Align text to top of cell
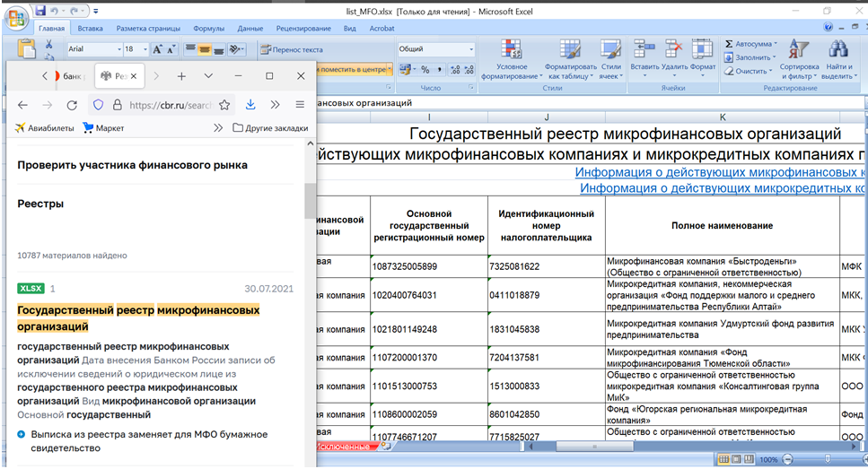The width and height of the screenshot is (868, 469). click(190, 49)
